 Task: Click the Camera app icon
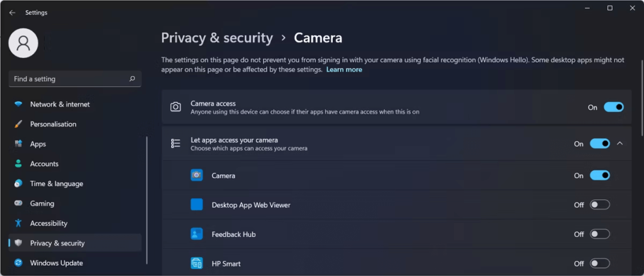pyautogui.click(x=197, y=175)
